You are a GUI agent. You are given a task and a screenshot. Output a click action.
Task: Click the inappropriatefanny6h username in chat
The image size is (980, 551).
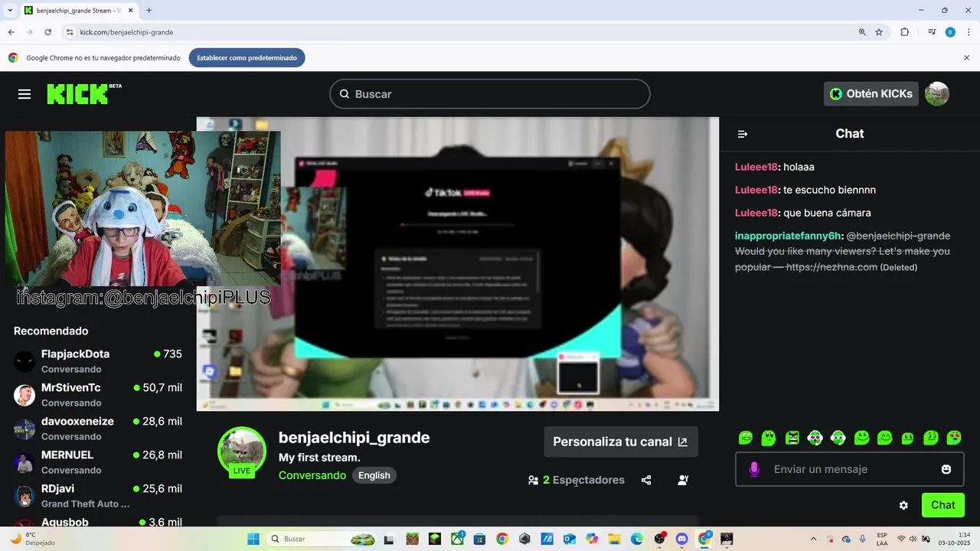pyautogui.click(x=787, y=236)
